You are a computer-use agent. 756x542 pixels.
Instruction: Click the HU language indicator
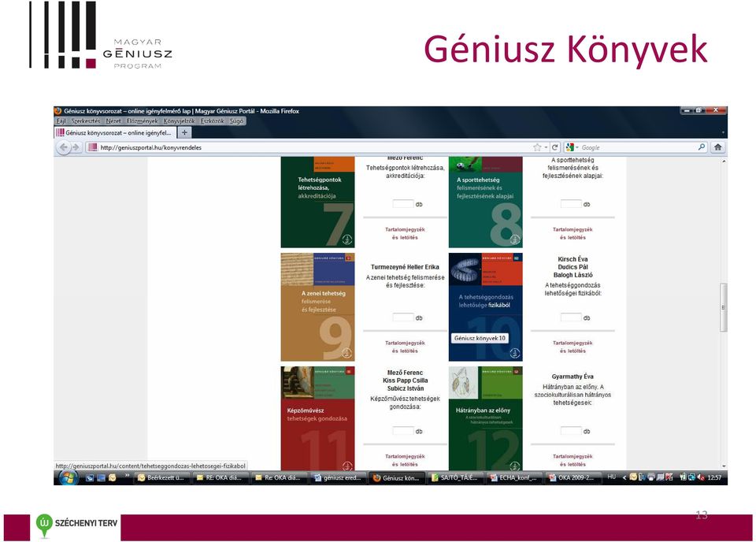click(x=611, y=477)
